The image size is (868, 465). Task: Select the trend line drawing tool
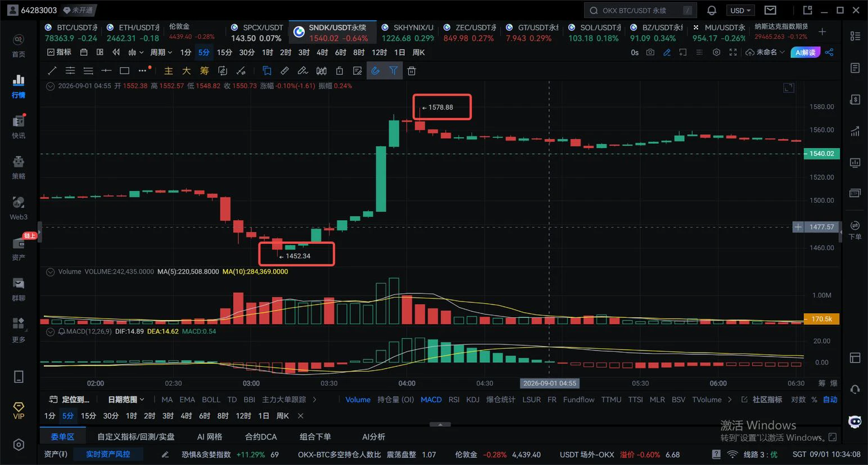click(x=52, y=71)
